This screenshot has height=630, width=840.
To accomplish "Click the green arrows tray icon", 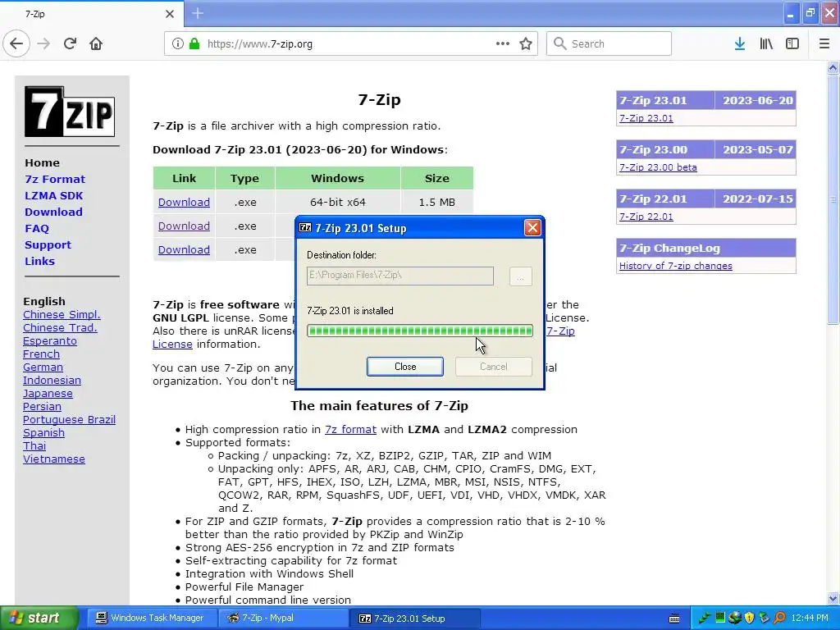I will click(705, 619).
